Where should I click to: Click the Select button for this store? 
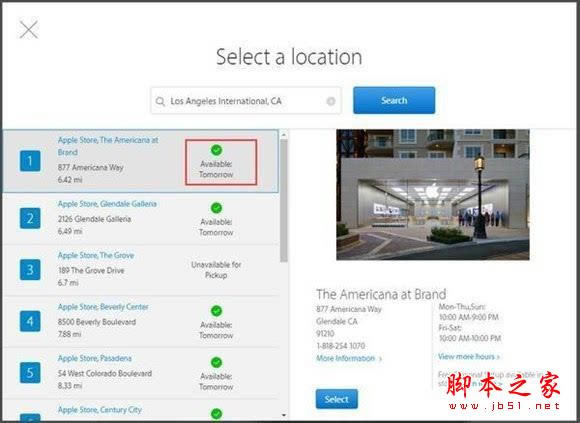pyautogui.click(x=337, y=399)
